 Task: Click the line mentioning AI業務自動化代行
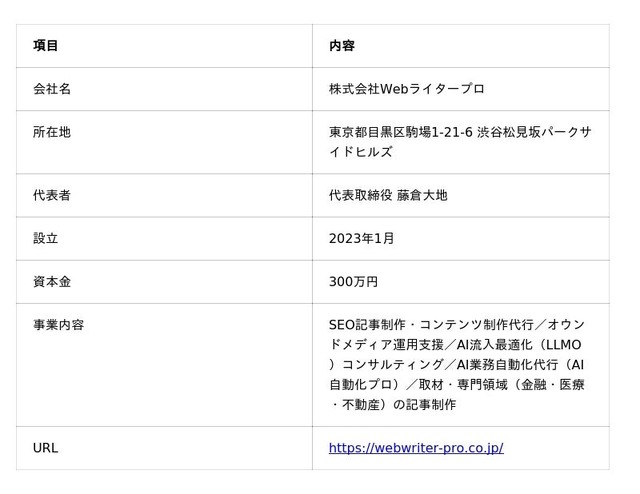click(457, 365)
